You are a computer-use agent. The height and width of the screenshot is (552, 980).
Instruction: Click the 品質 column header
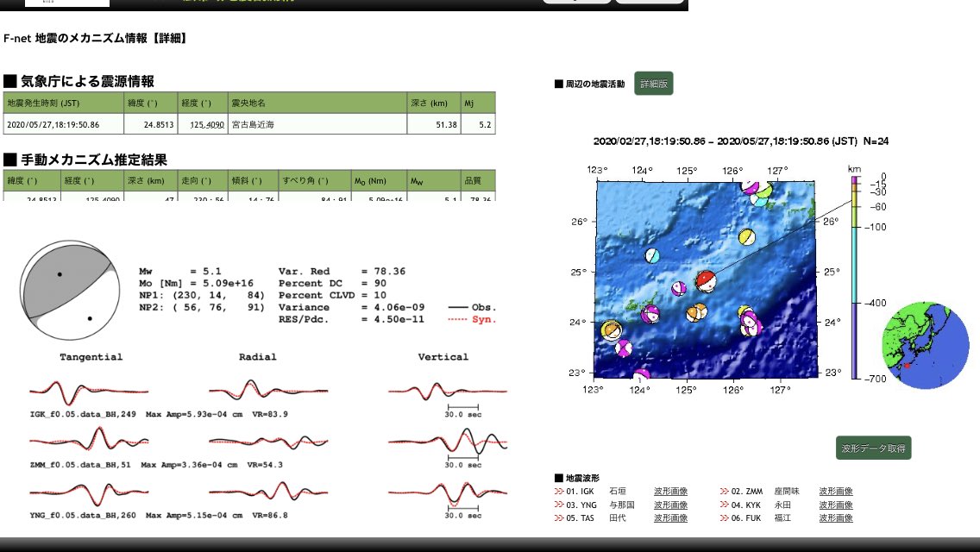pyautogui.click(x=478, y=180)
